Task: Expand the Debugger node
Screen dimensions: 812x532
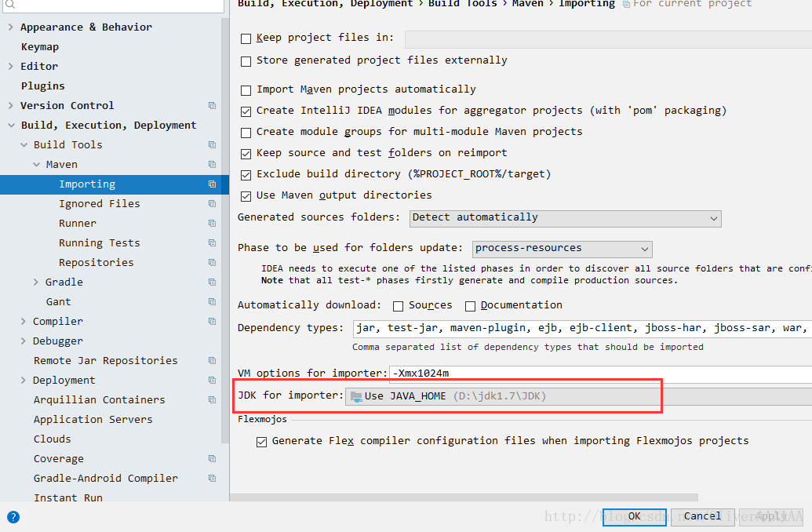Action: [24, 341]
